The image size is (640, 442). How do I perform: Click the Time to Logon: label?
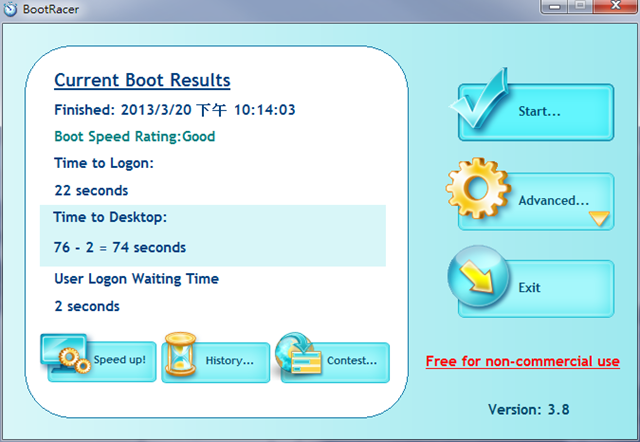coord(104,163)
